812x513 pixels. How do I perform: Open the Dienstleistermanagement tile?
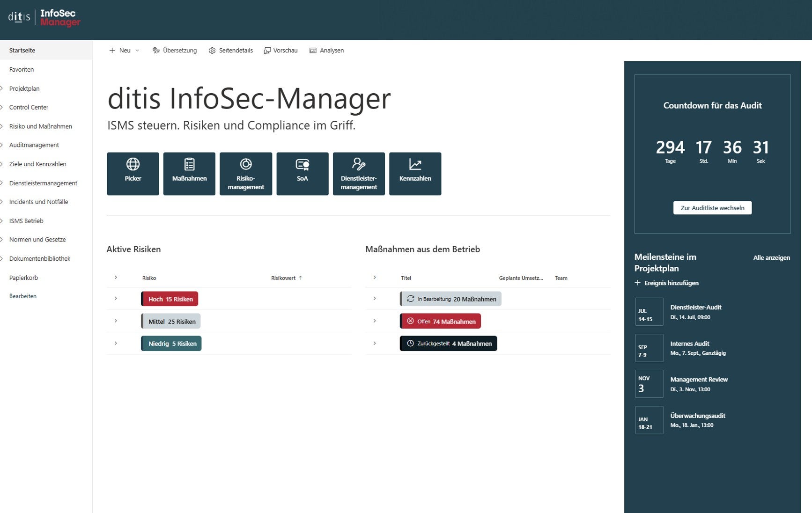359,174
